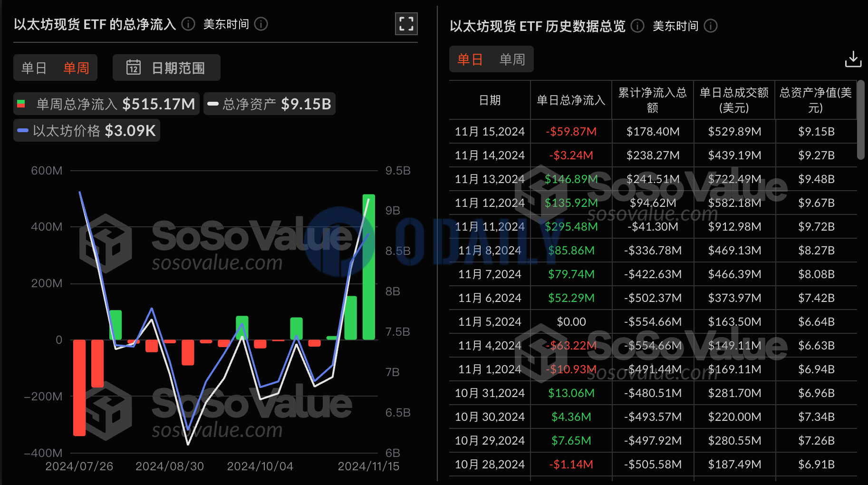Download the ETF history data table
Image resolution: width=868 pixels, height=485 pixels.
pos(853,59)
